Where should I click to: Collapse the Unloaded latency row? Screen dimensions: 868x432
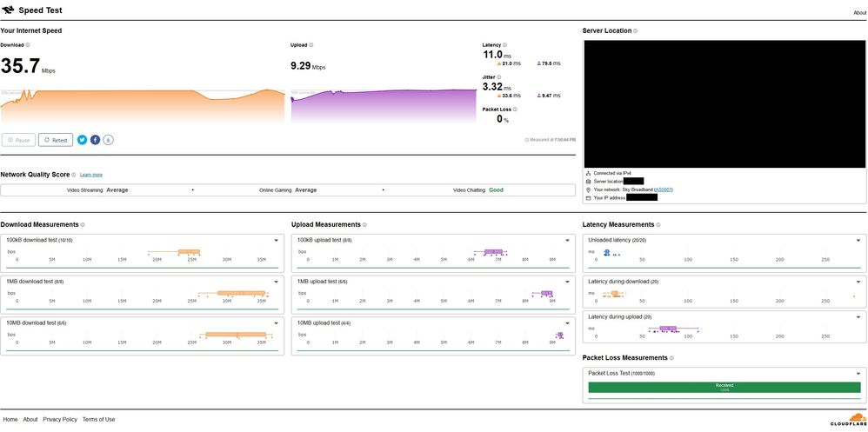[x=859, y=240]
